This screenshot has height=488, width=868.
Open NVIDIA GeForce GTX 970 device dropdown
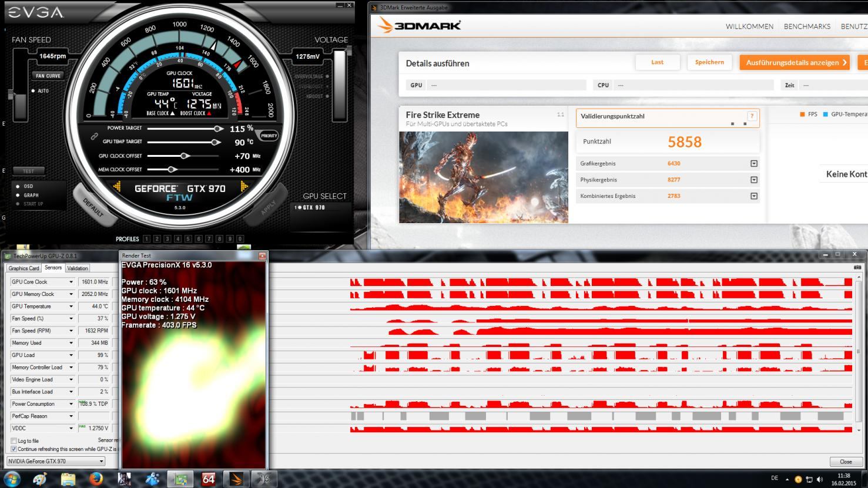coord(55,461)
